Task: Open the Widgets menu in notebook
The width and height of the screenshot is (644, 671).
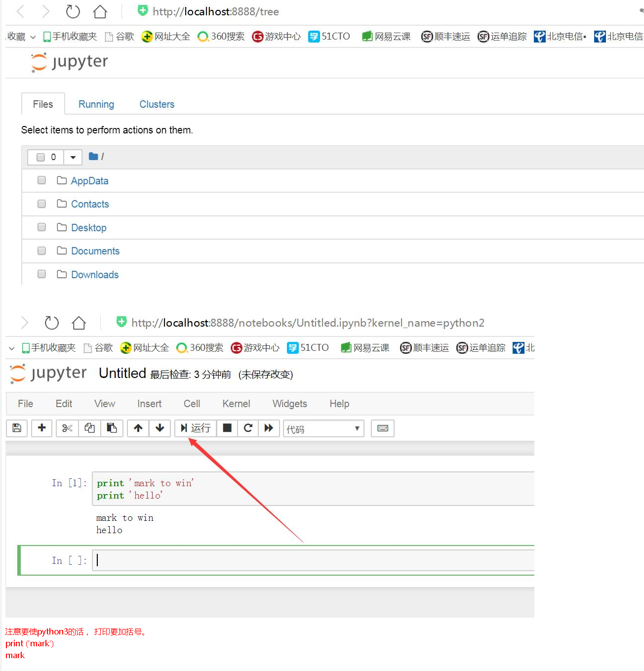Action: [x=290, y=404]
